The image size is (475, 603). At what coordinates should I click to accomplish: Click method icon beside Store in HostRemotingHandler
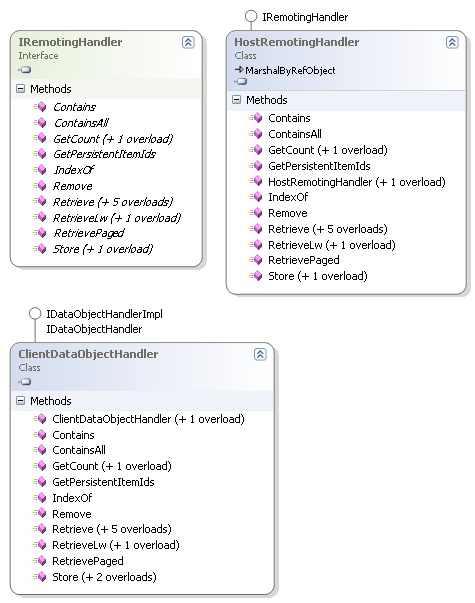pos(255,276)
